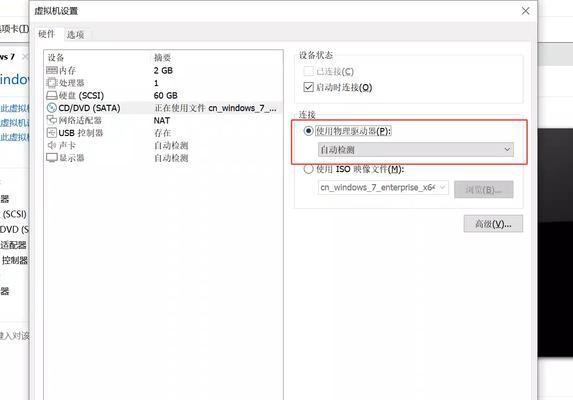Choose 使用物理驱动器(P) radio button
573x400 pixels.
click(308, 131)
